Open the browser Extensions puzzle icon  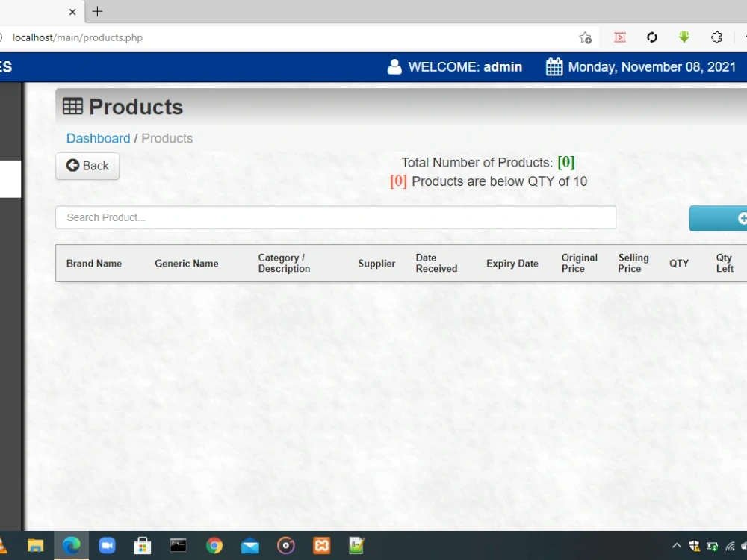coord(716,37)
